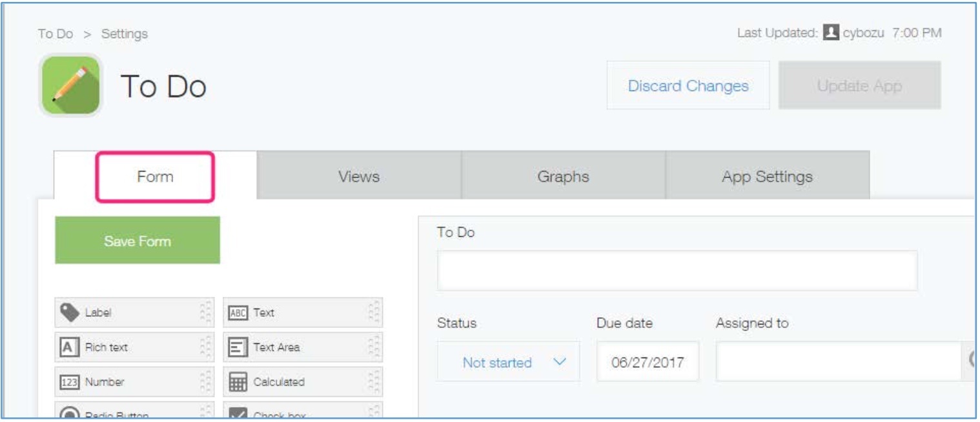
Task: Select the Label field tag icon
Action: coord(69,312)
